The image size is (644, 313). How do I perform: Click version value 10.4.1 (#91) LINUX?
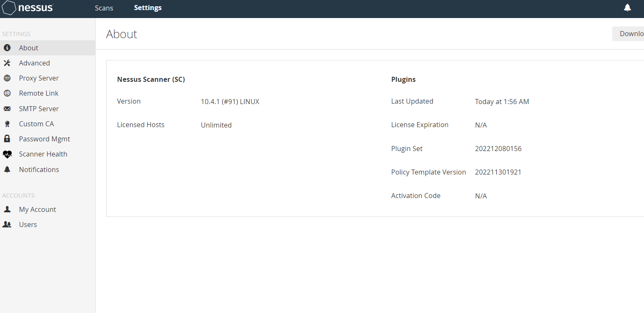(230, 102)
